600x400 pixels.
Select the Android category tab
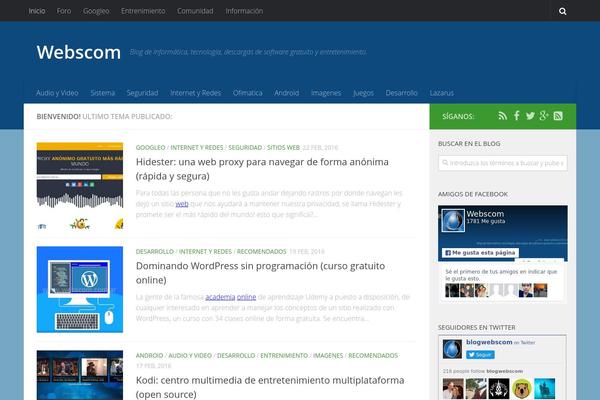(x=287, y=93)
